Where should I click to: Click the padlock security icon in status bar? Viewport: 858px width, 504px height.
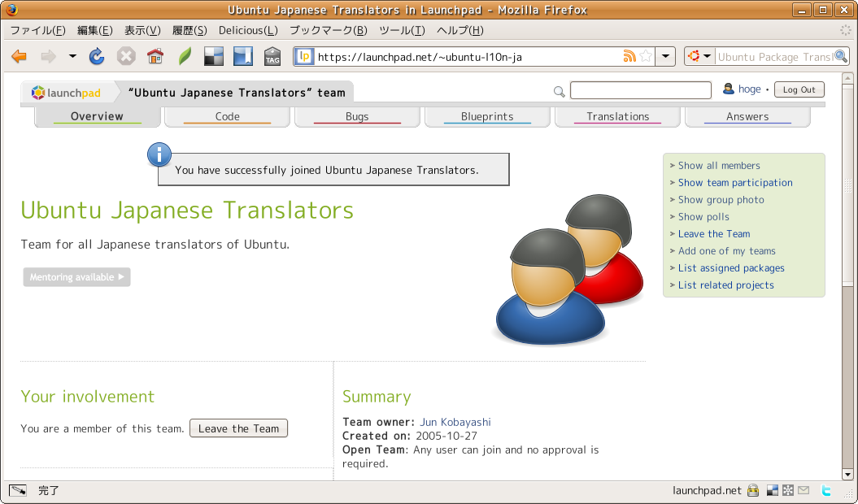coord(753,490)
